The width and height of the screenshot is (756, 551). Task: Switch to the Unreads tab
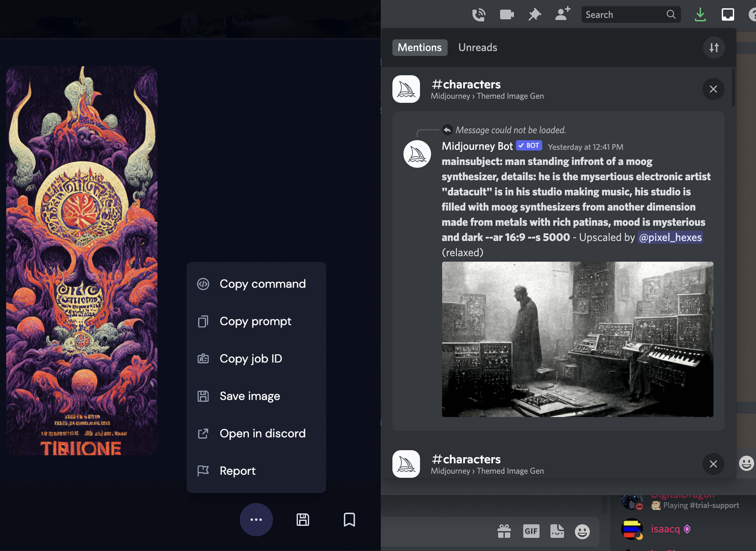478,48
